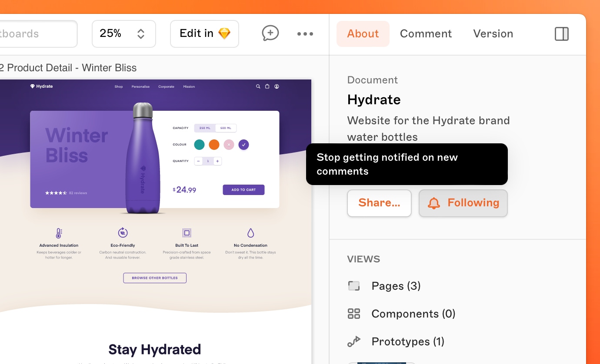Increase quantity with the plus stepper
Viewport: 600px width, 364px height.
(217, 161)
